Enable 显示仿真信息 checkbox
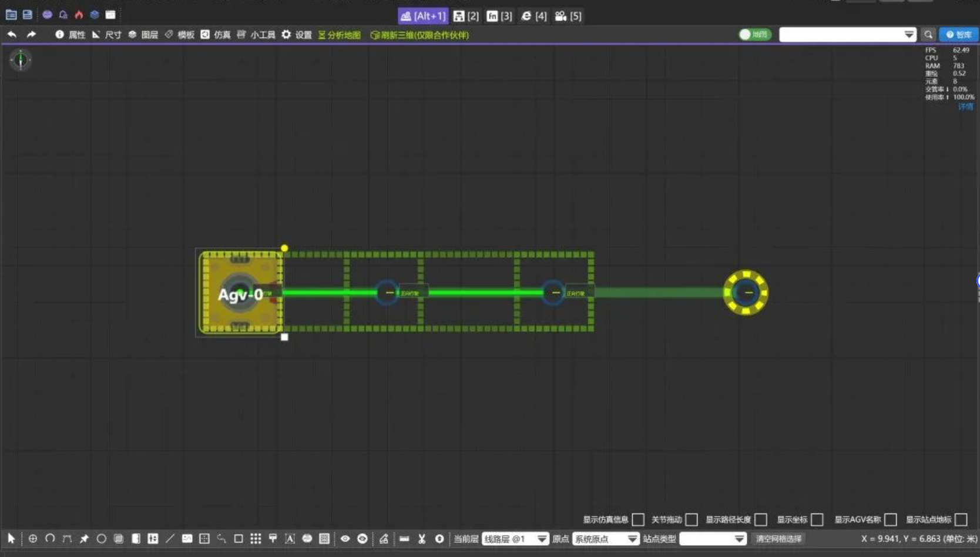Image resolution: width=980 pixels, height=557 pixels. click(638, 519)
